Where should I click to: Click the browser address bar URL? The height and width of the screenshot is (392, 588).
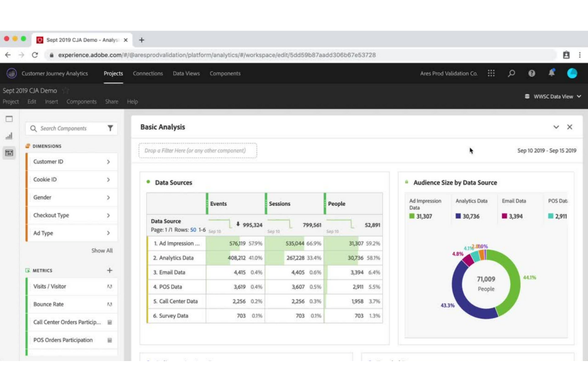pos(217,55)
